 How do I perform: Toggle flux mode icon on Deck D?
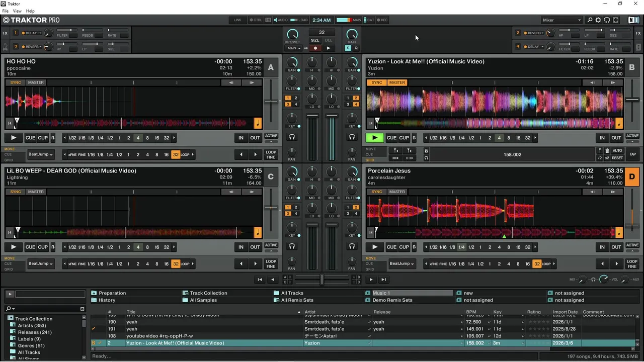click(414, 247)
